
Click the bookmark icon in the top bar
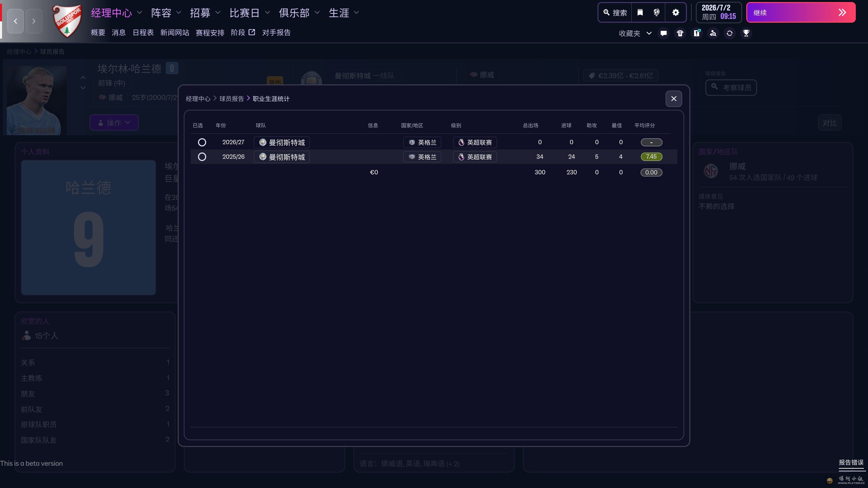640,13
